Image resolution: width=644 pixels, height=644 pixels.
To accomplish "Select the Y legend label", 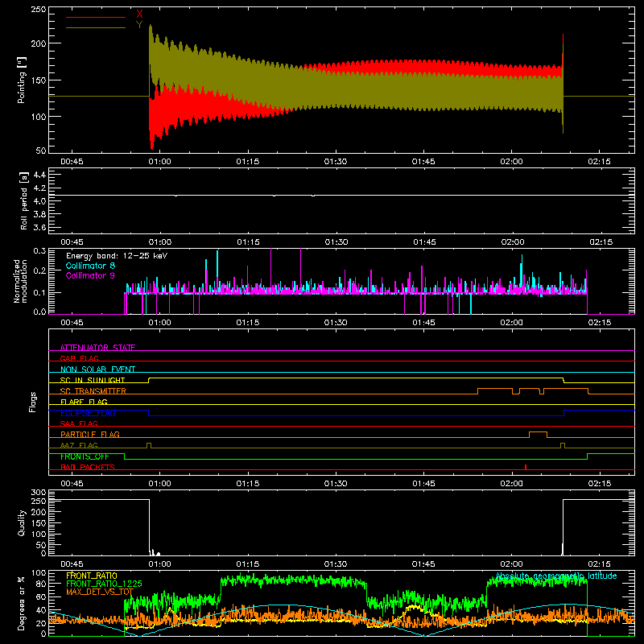I will coord(139,25).
